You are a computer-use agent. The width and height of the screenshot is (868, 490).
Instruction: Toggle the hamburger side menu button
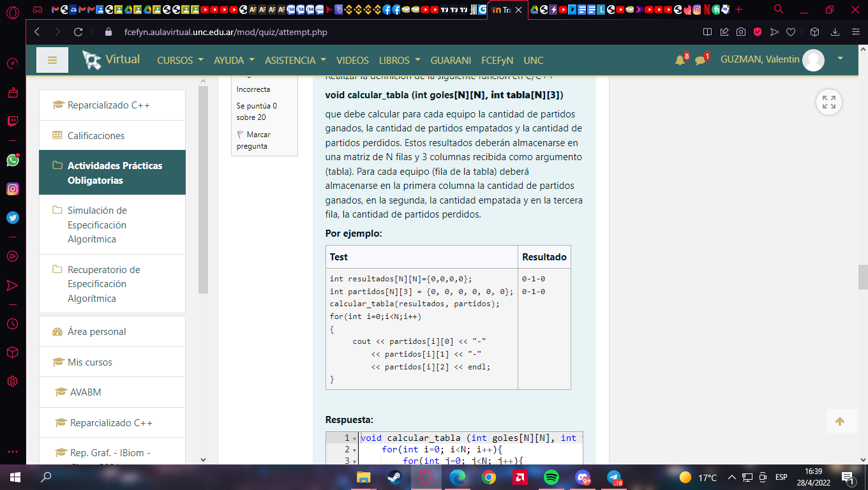tap(52, 60)
